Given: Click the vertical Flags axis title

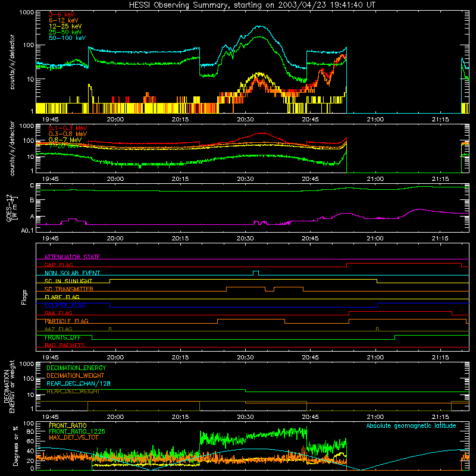Looking at the screenshot, I should point(24,297).
